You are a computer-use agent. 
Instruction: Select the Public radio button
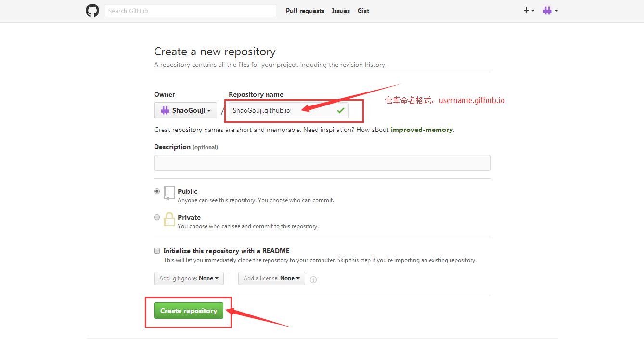pos(157,191)
